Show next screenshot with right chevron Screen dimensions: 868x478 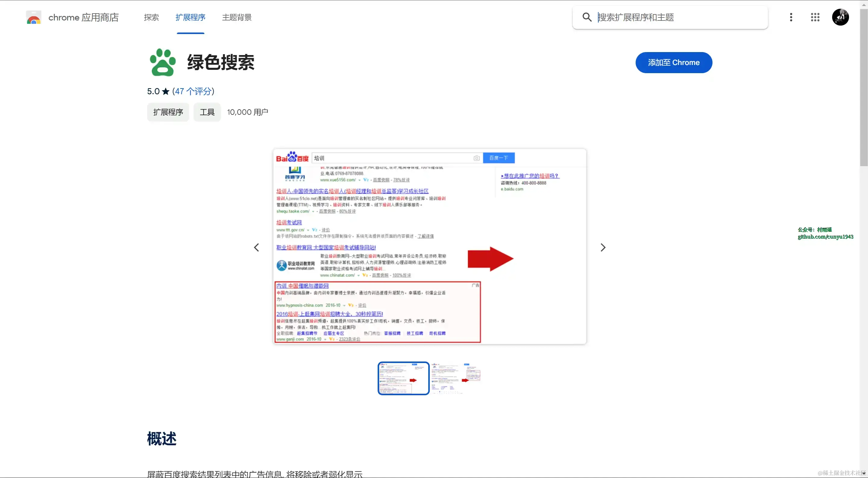(603, 248)
